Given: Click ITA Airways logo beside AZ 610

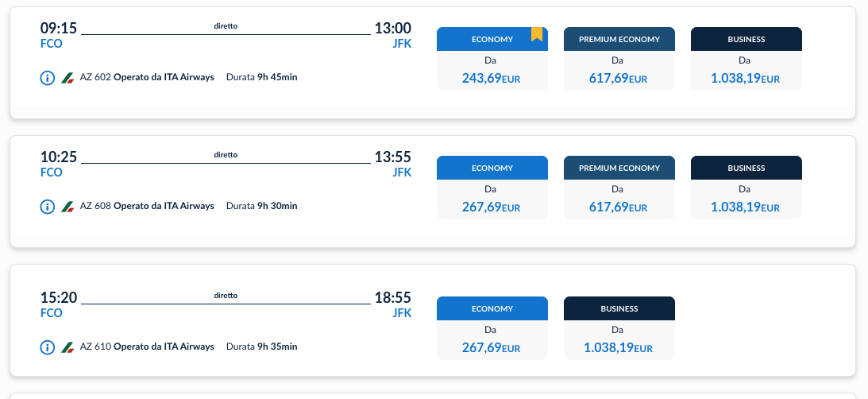Looking at the screenshot, I should coord(68,347).
